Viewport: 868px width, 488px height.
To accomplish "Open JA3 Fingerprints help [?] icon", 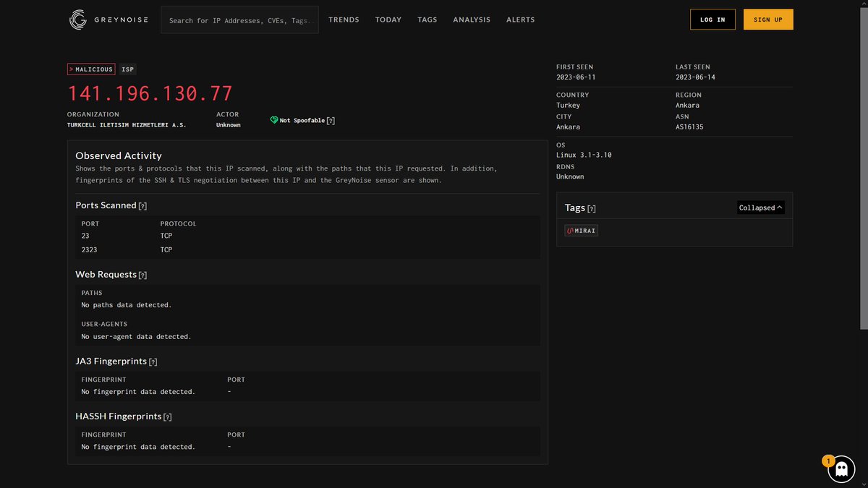I will click(x=153, y=361).
